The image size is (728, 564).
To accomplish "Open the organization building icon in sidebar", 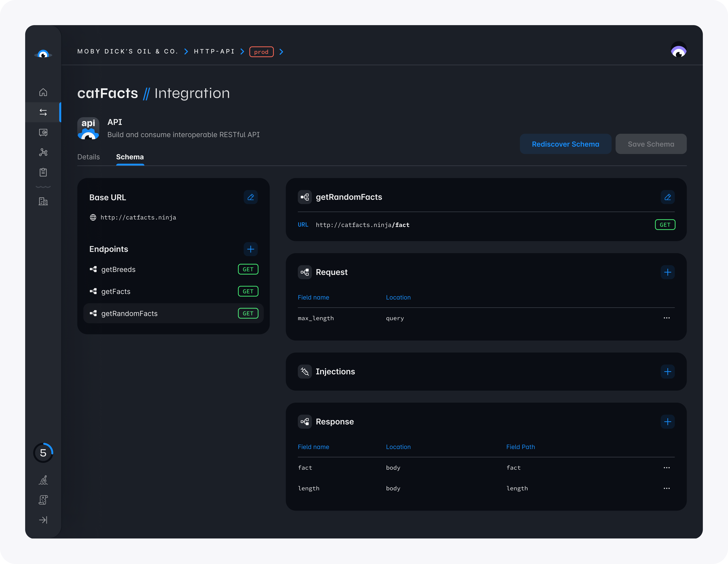I will [x=43, y=201].
